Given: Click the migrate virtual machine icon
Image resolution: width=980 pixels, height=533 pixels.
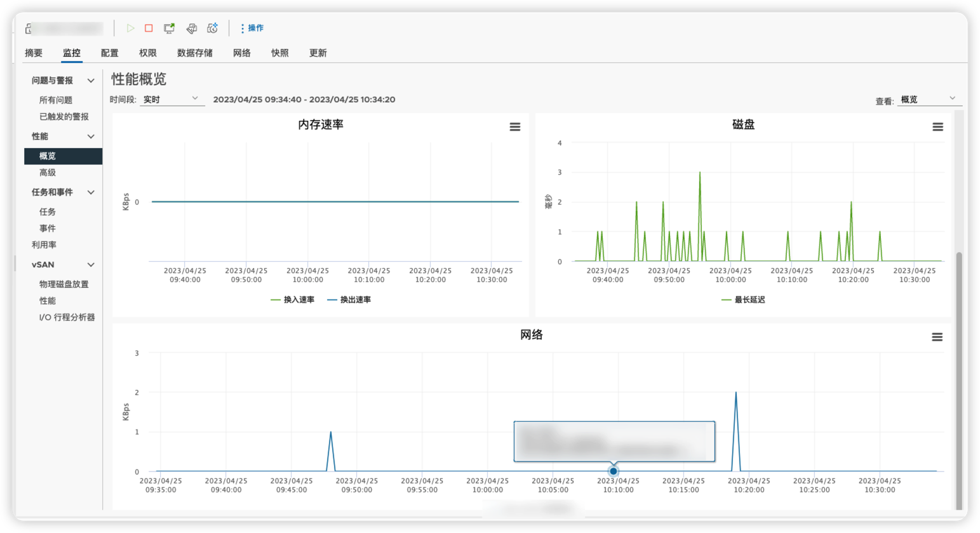Looking at the screenshot, I should click(191, 28).
